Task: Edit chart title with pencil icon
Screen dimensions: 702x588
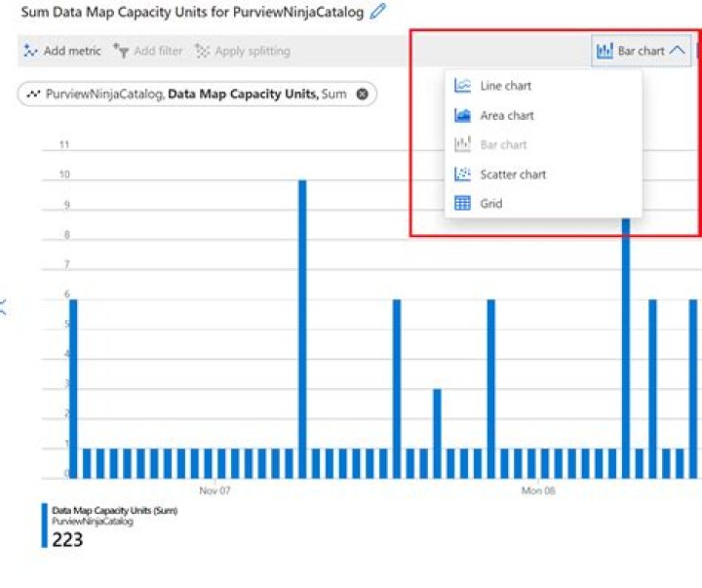Action: tap(377, 11)
